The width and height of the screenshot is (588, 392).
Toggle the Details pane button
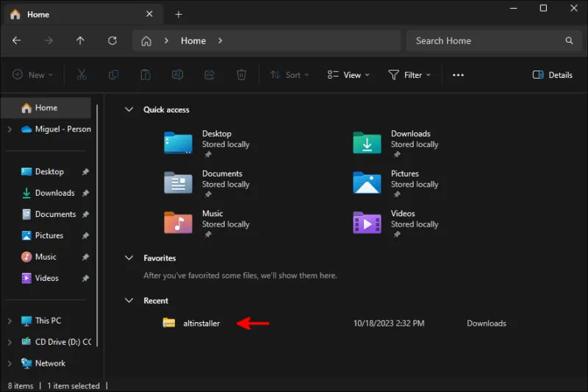(552, 75)
